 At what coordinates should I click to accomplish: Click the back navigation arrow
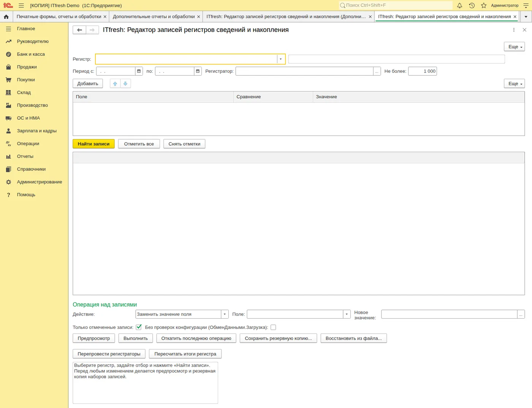point(79,30)
